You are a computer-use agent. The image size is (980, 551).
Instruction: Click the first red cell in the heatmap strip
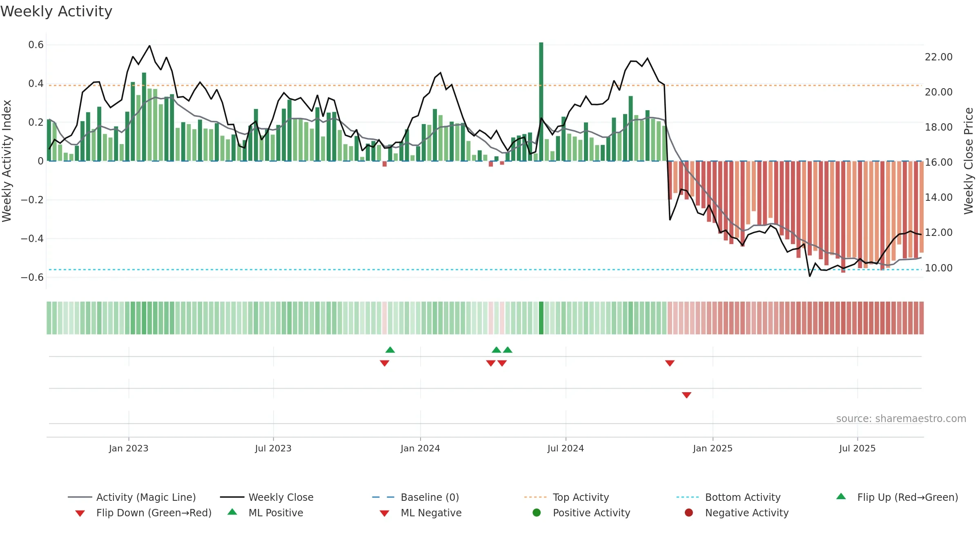tap(670, 318)
